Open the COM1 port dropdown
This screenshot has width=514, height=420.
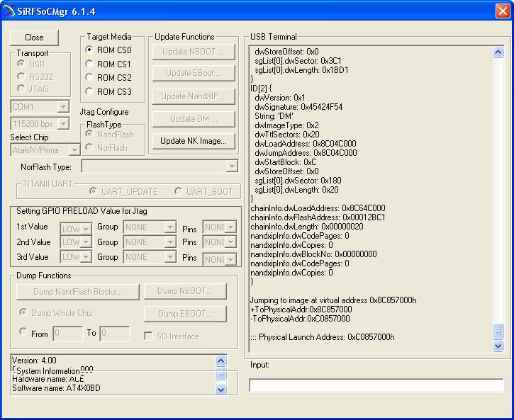coord(63,107)
